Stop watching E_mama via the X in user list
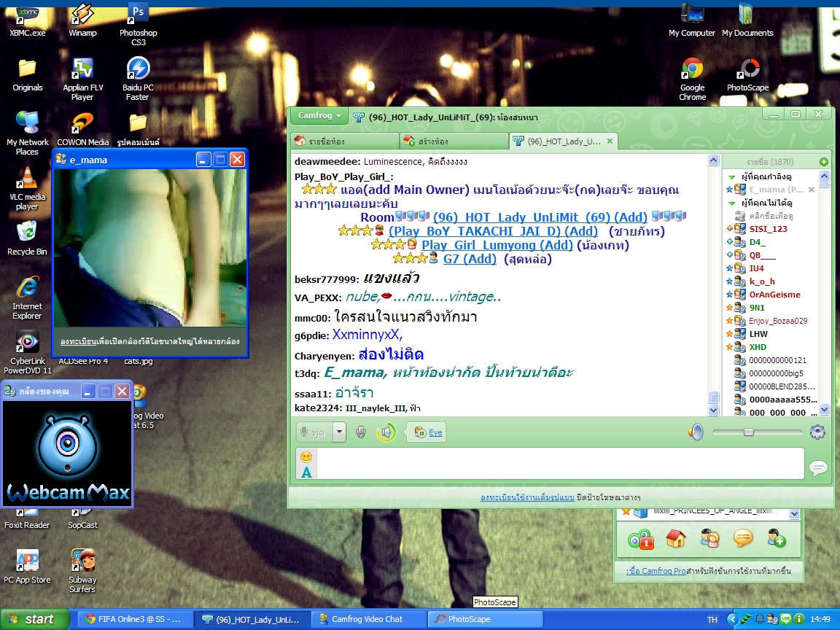Viewport: 840px width, 630px height. coord(811,190)
